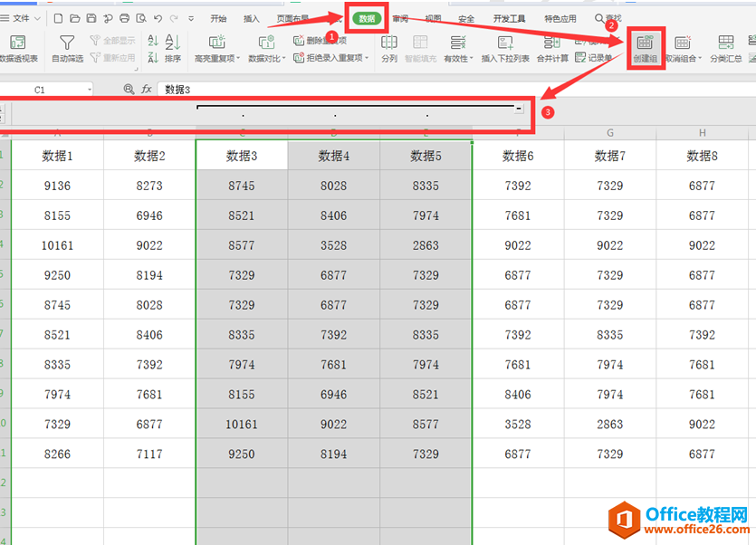Expand the 有效性 dropdown arrow
This screenshot has width=756, height=545.
coord(471,58)
